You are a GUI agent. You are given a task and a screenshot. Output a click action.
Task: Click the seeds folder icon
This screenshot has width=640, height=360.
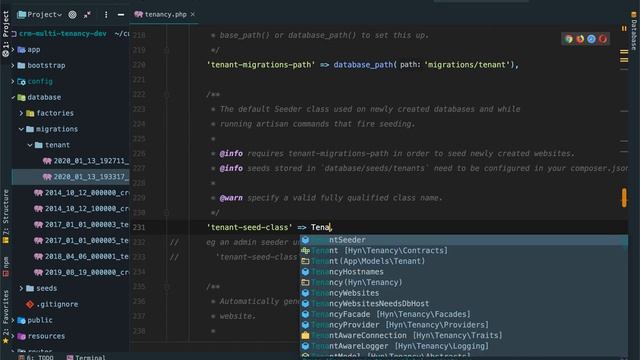30,288
